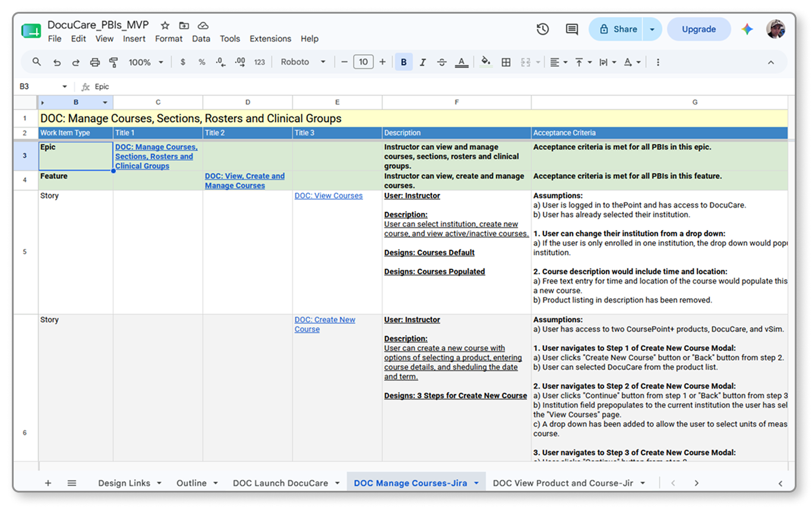The width and height of the screenshot is (812, 508).
Task: Open the vertical align dropdown
Action: point(583,62)
